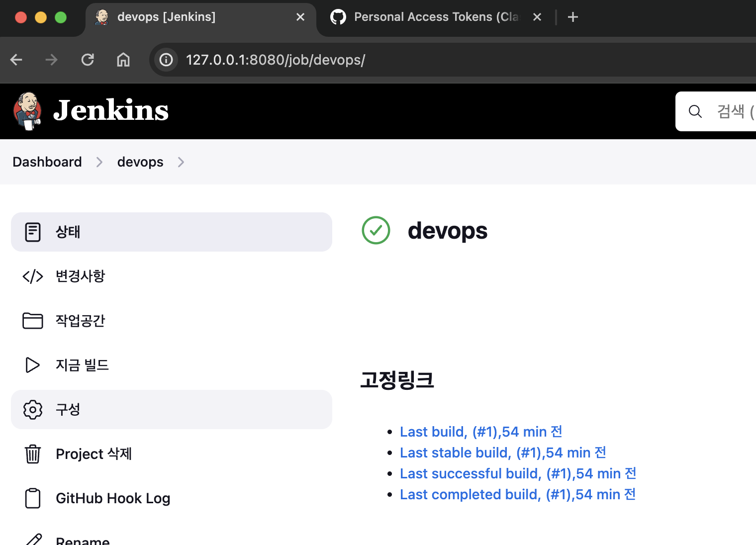Image resolution: width=756 pixels, height=545 pixels.
Task: Reload the page with the refresh icon
Action: (88, 60)
